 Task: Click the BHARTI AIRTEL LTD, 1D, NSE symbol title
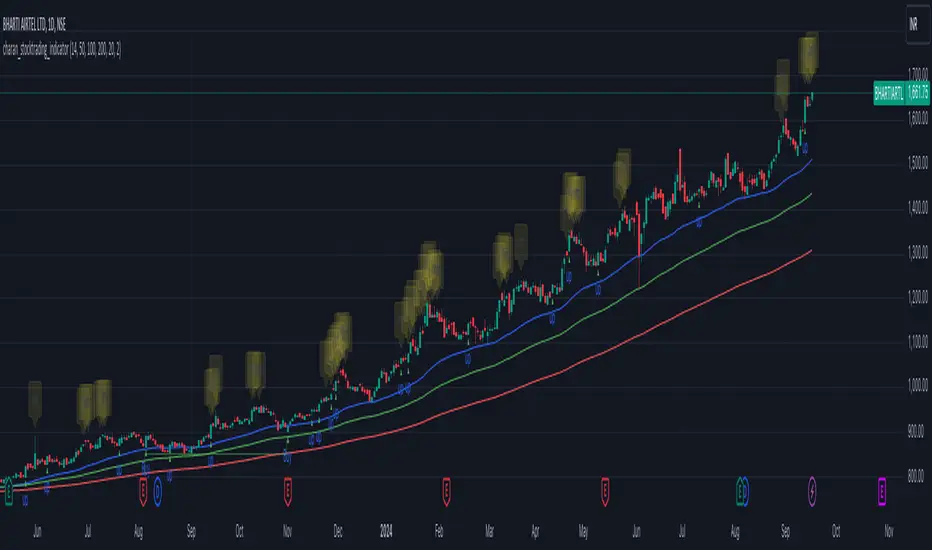34,24
